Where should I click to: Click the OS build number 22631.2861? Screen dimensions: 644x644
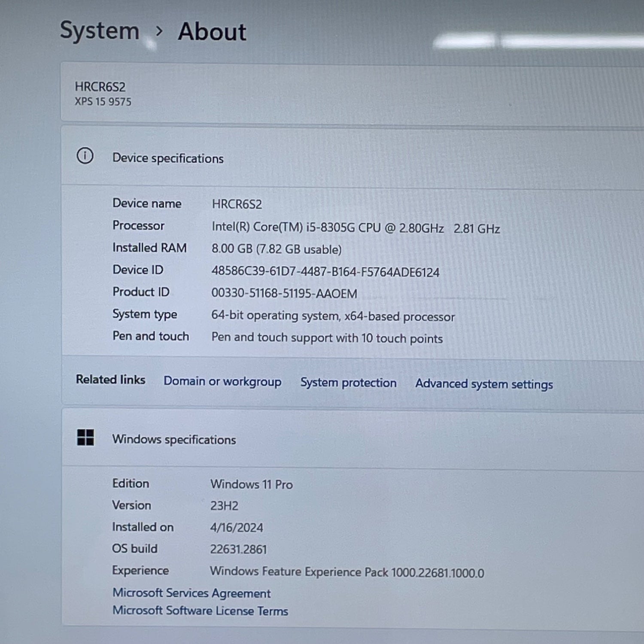pos(238,549)
